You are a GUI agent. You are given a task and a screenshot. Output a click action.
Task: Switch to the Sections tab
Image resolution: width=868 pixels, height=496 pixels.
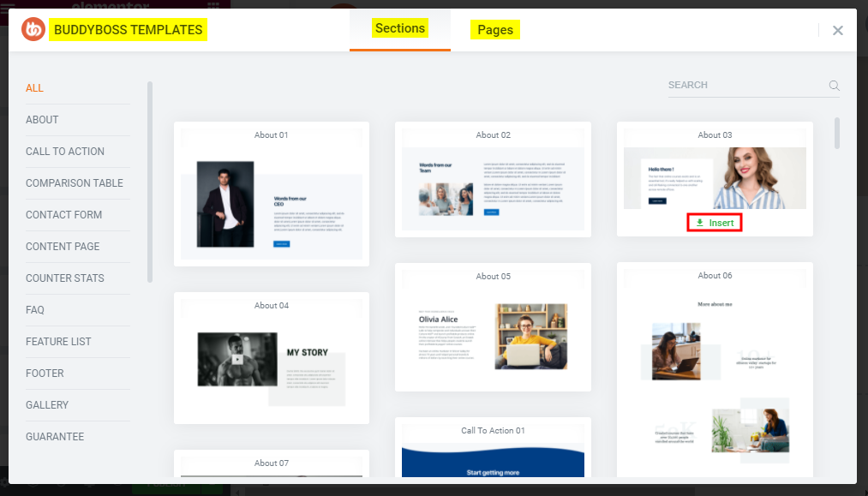point(399,28)
